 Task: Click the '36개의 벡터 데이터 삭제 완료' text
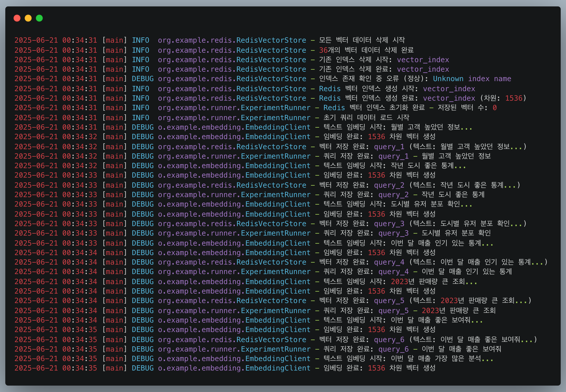[366, 50]
